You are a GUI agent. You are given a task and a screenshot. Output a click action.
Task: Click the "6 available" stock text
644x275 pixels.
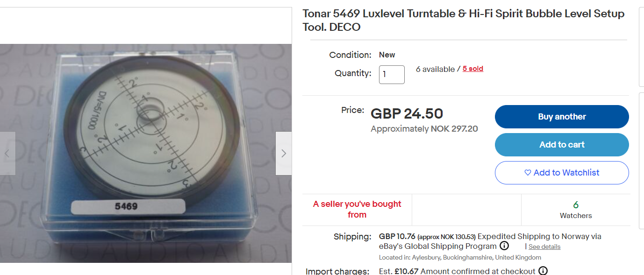(x=435, y=69)
